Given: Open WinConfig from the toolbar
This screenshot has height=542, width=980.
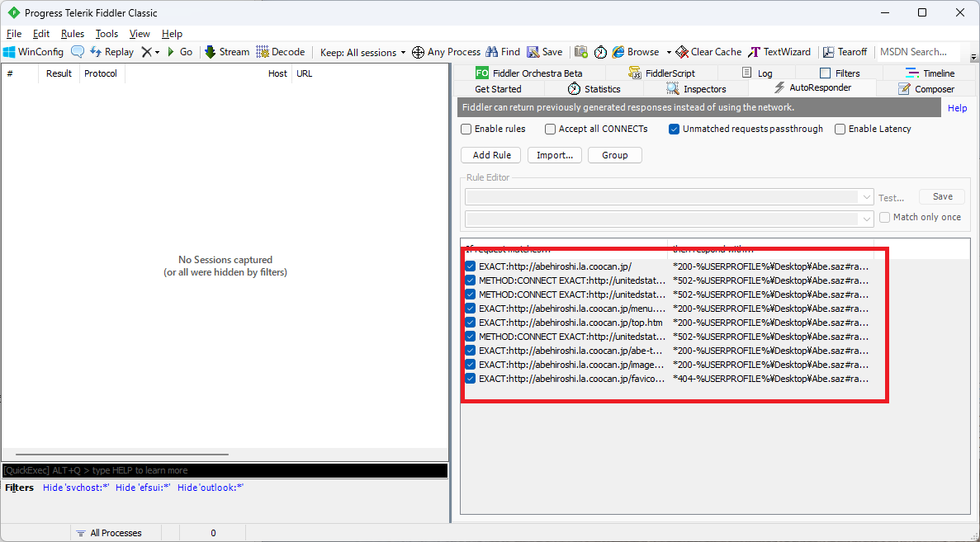Looking at the screenshot, I should click(34, 52).
